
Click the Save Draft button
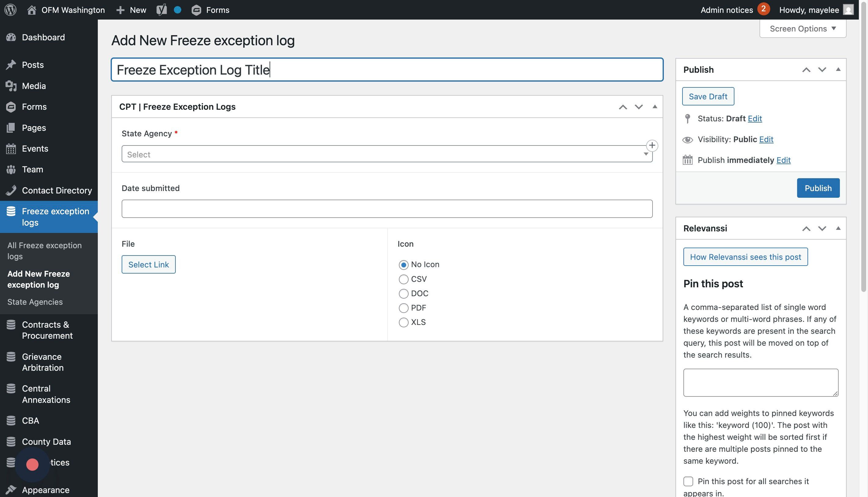[708, 97]
